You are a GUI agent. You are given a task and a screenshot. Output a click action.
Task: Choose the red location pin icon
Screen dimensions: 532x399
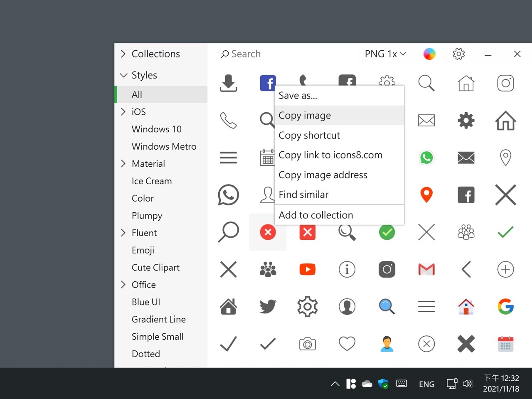pyautogui.click(x=426, y=195)
